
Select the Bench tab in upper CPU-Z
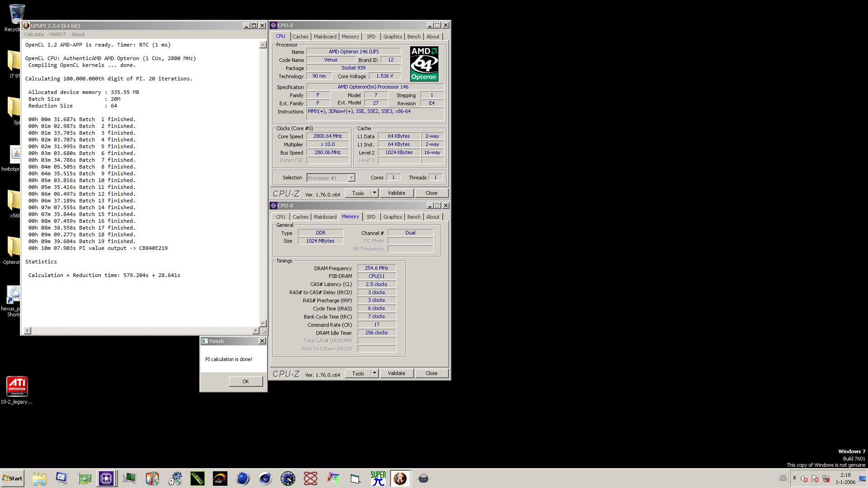[414, 37]
